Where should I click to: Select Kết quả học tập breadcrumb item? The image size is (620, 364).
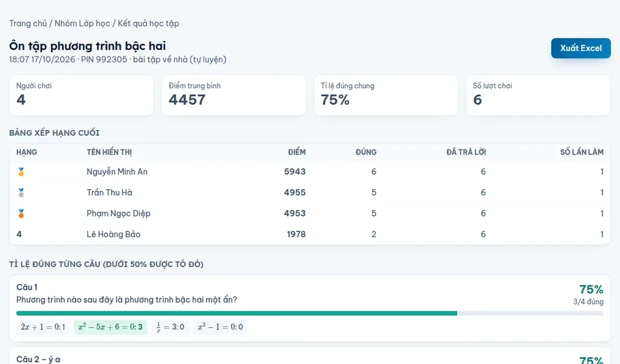pyautogui.click(x=148, y=24)
